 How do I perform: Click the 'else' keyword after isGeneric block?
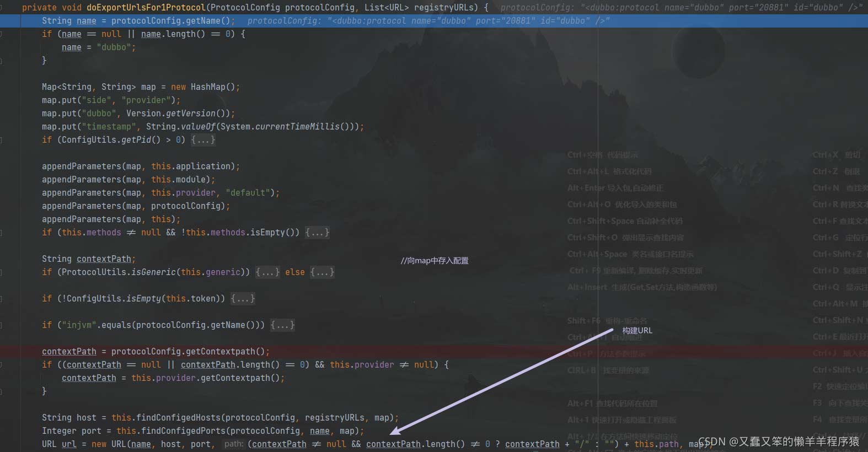tap(295, 272)
